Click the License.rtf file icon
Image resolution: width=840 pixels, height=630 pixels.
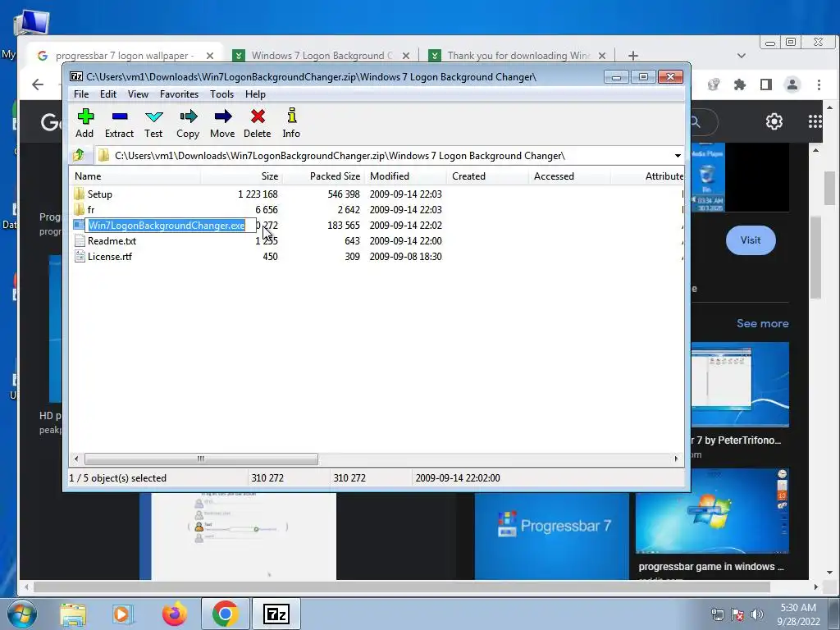pos(80,256)
